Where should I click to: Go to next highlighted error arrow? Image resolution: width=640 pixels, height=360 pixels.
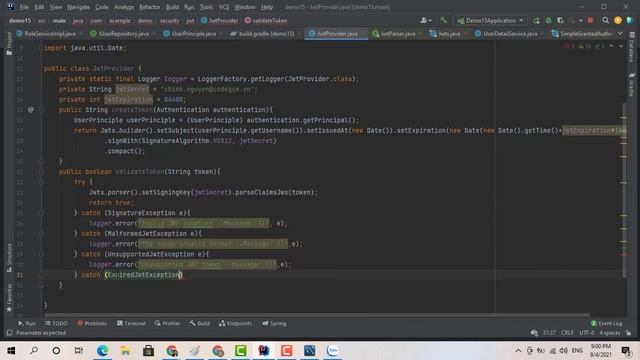pos(621,47)
